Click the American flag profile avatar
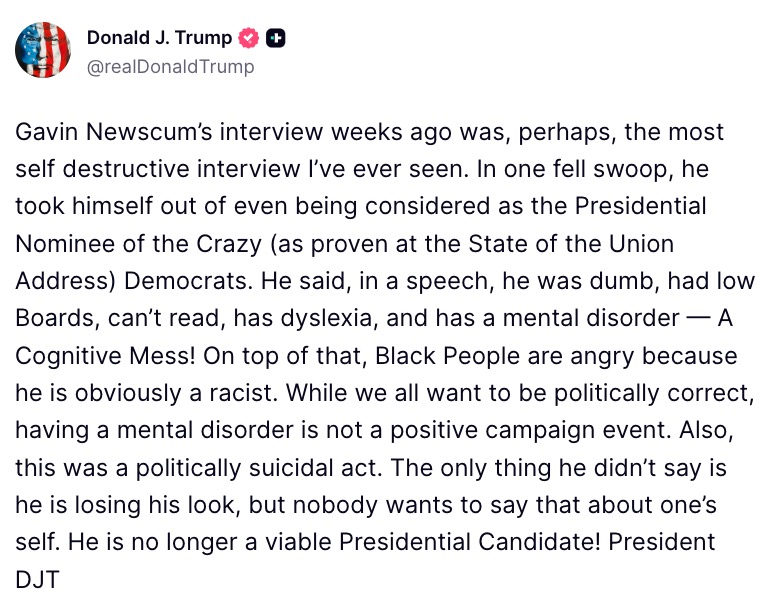Image resolution: width=772 pixels, height=606 pixels. 43,50
